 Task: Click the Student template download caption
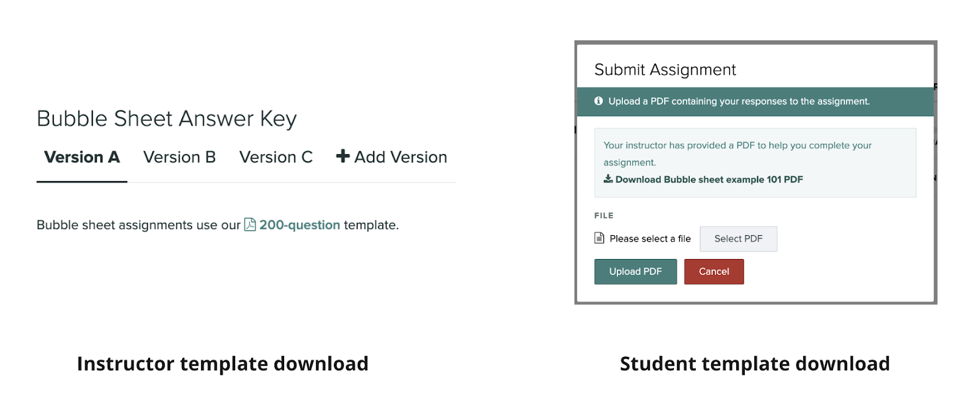755,364
